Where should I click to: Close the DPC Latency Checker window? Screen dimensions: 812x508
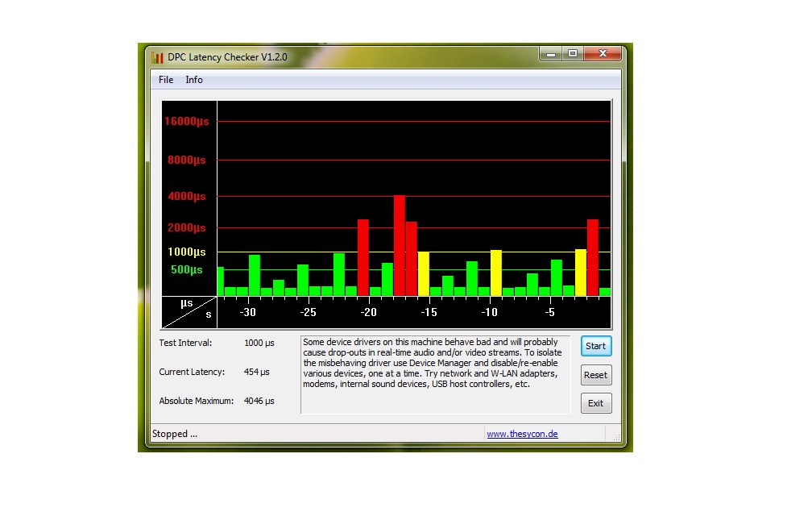[603, 53]
